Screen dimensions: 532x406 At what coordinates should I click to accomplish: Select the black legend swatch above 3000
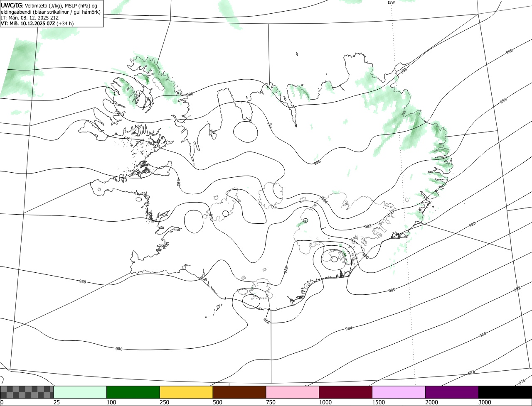(505, 392)
